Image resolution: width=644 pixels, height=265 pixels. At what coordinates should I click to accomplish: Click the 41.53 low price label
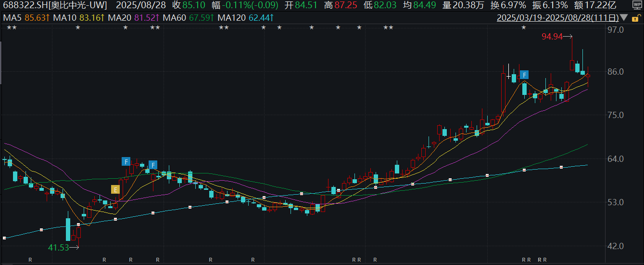(58, 247)
